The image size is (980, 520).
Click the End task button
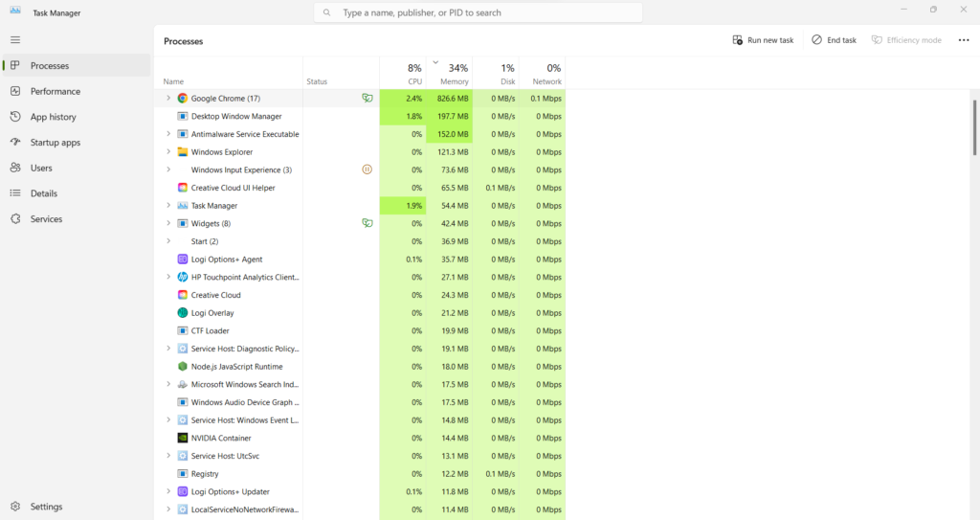pos(835,40)
